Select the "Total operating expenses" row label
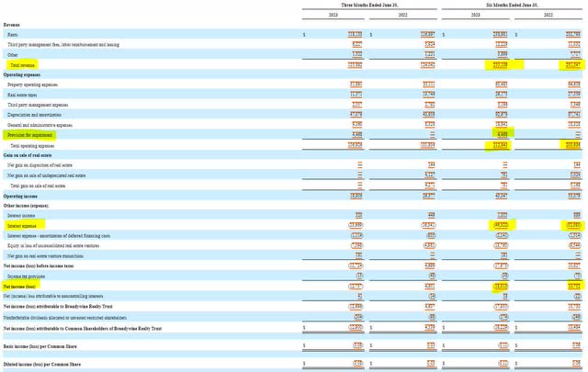 click(32, 146)
